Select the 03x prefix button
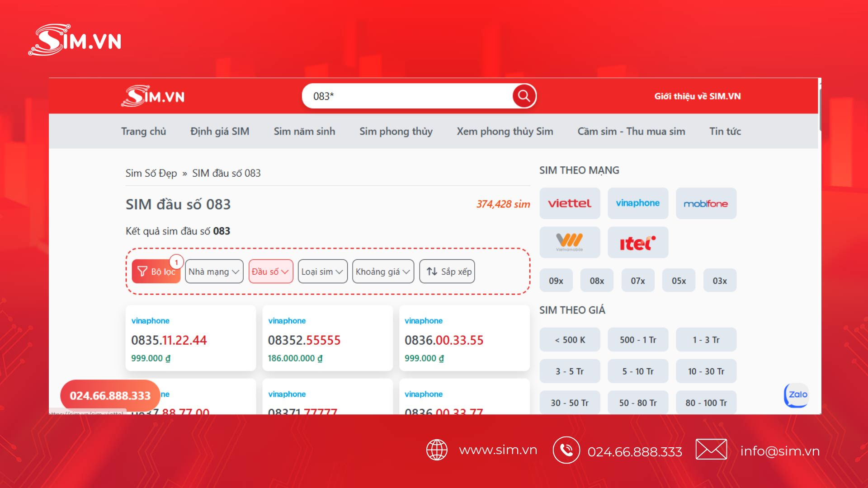Screen dimensions: 868x488 pyautogui.click(x=720, y=281)
